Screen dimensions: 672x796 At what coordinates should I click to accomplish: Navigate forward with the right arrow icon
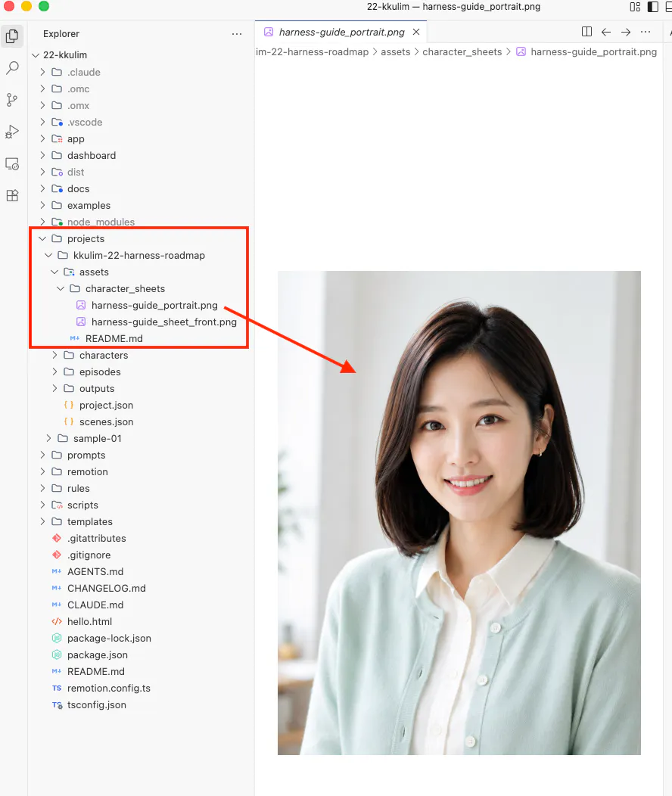pos(626,32)
